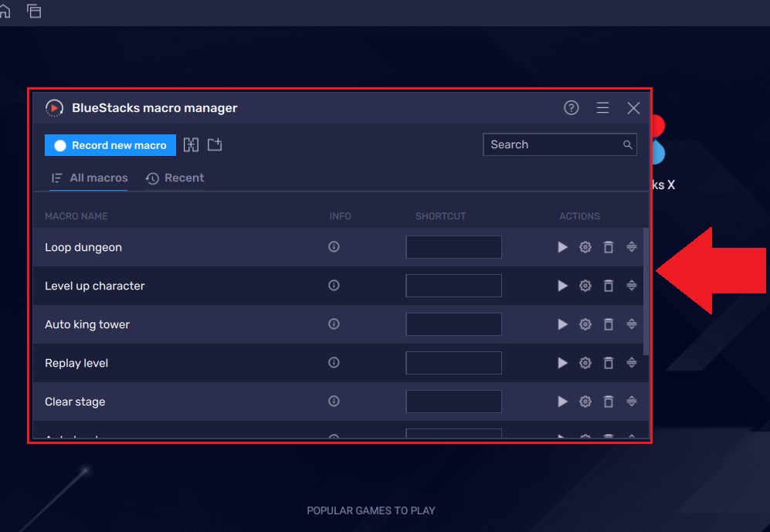This screenshot has height=532, width=770.
Task: Click the MACRO NAME column header
Action: (x=76, y=216)
